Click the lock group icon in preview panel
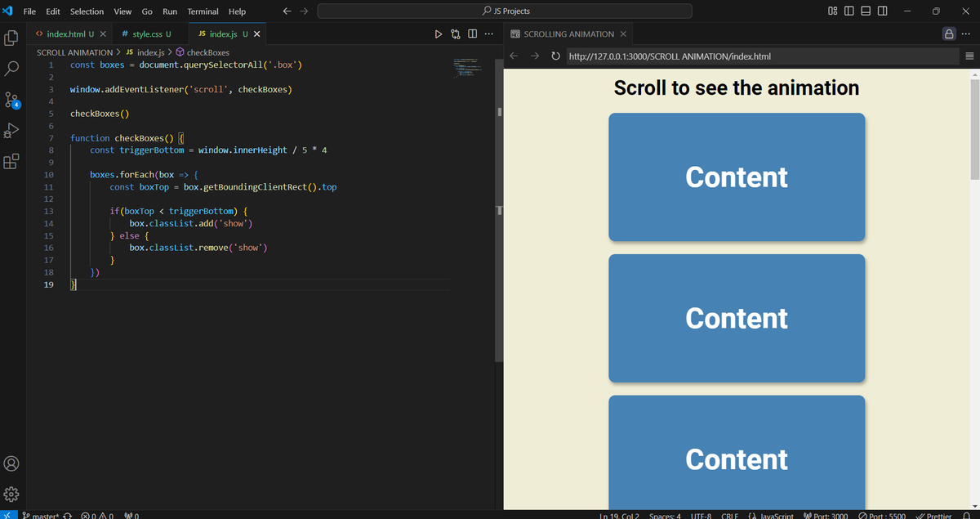This screenshot has width=980, height=519. [949, 34]
